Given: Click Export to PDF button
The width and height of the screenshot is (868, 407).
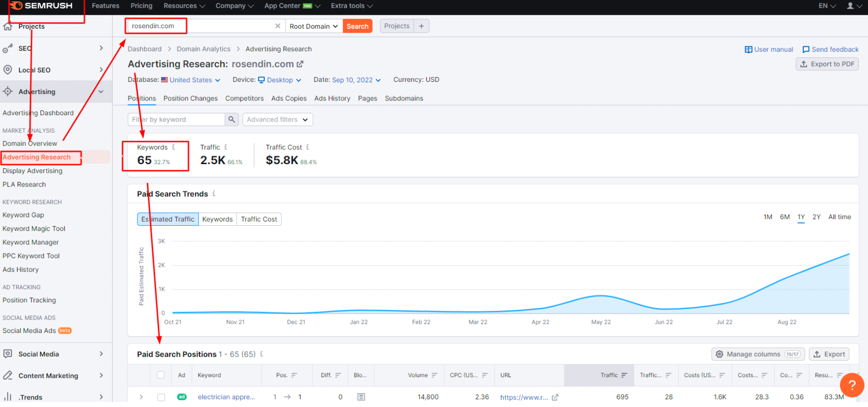Looking at the screenshot, I should (827, 64).
